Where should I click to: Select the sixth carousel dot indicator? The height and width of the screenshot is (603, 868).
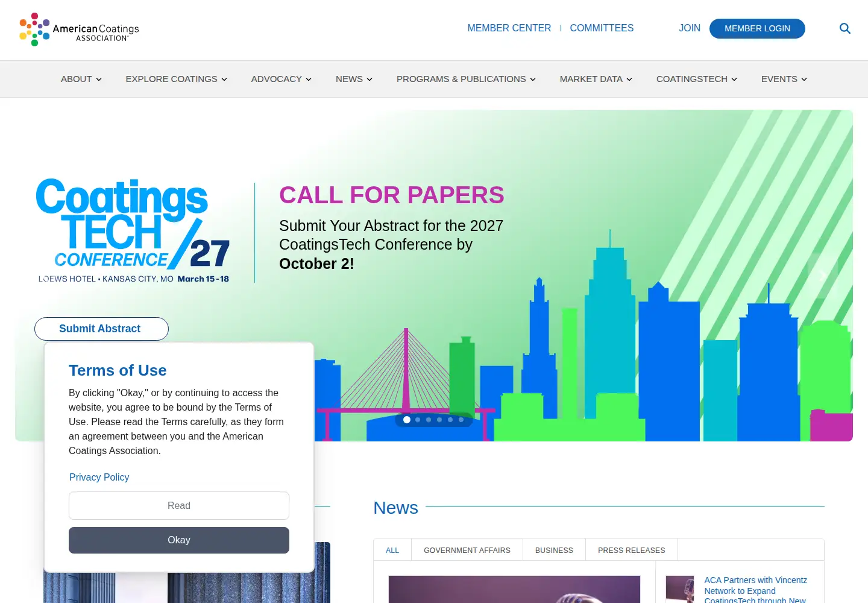coord(461,420)
